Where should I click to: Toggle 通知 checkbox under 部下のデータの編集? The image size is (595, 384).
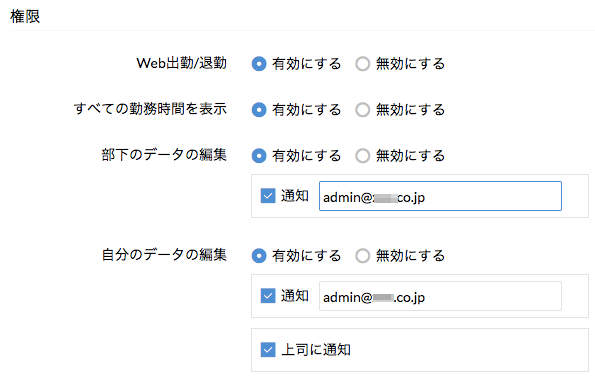tap(268, 196)
